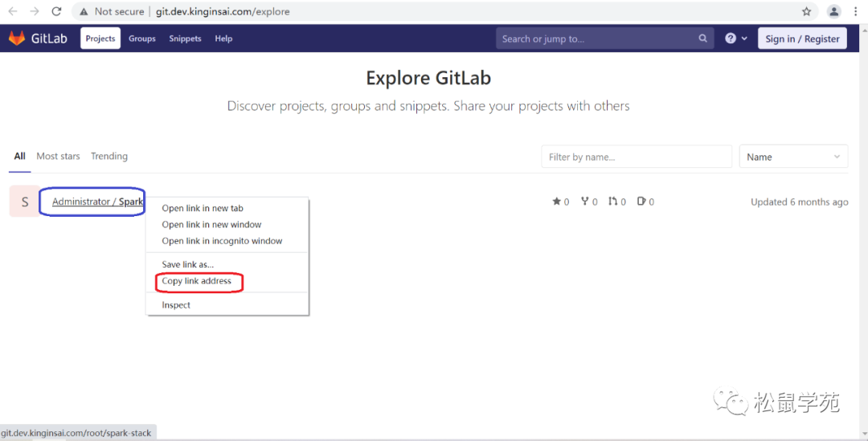Go back with the browser back arrow

(13, 11)
